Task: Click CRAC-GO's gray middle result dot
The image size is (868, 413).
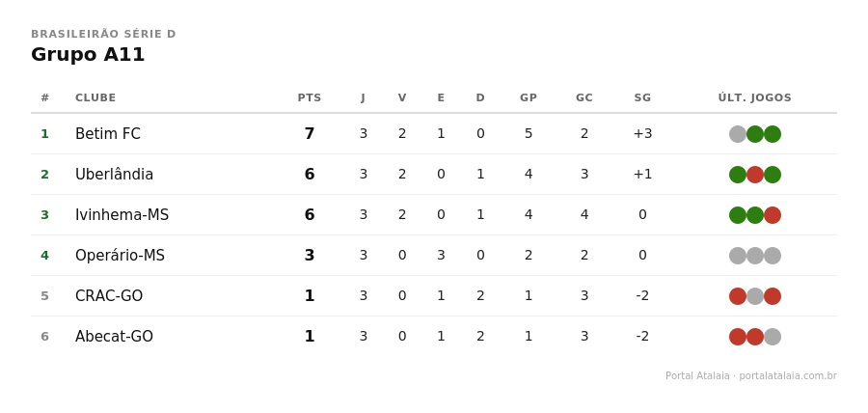Action: [755, 296]
